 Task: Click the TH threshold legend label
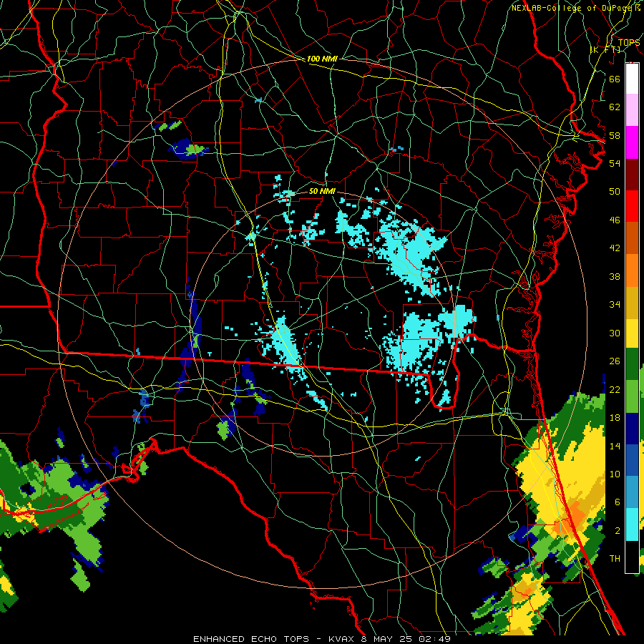click(x=615, y=559)
